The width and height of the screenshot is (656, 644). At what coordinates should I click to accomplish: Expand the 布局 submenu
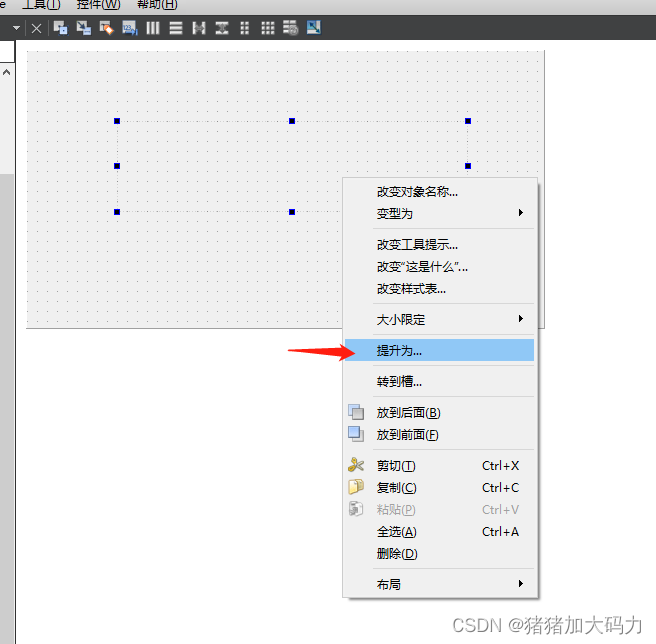[439, 584]
